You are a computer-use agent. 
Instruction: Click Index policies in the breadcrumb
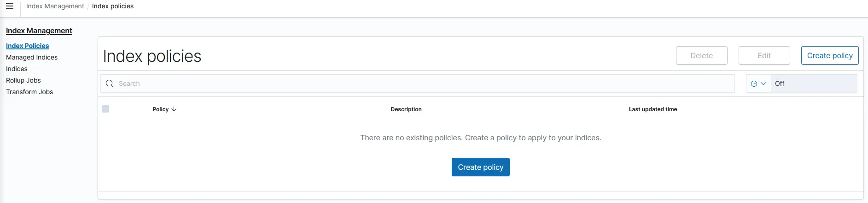coord(113,6)
